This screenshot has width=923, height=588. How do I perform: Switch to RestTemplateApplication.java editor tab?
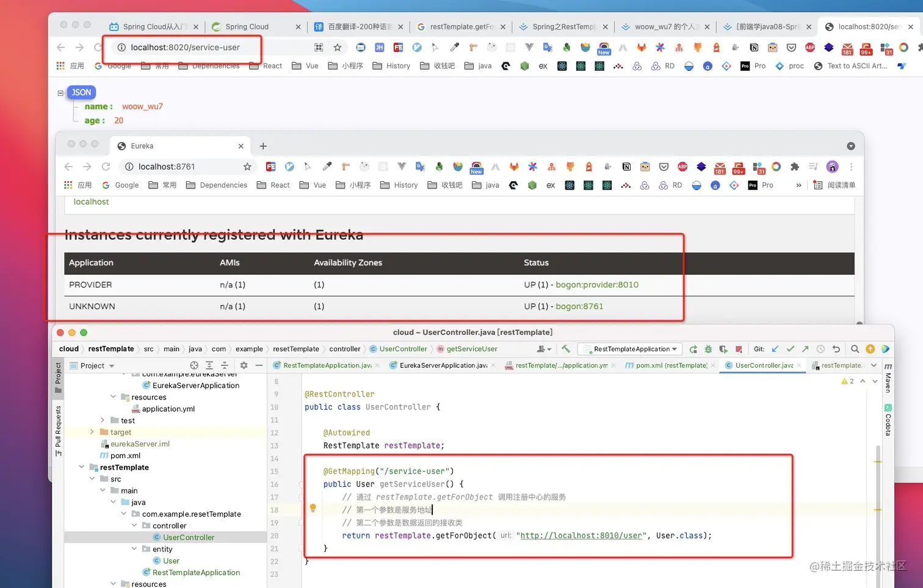pyautogui.click(x=327, y=365)
